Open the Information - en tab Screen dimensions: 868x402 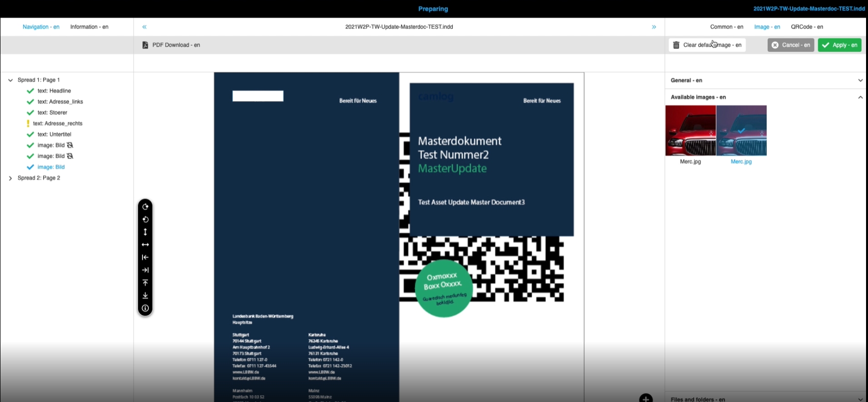[89, 27]
